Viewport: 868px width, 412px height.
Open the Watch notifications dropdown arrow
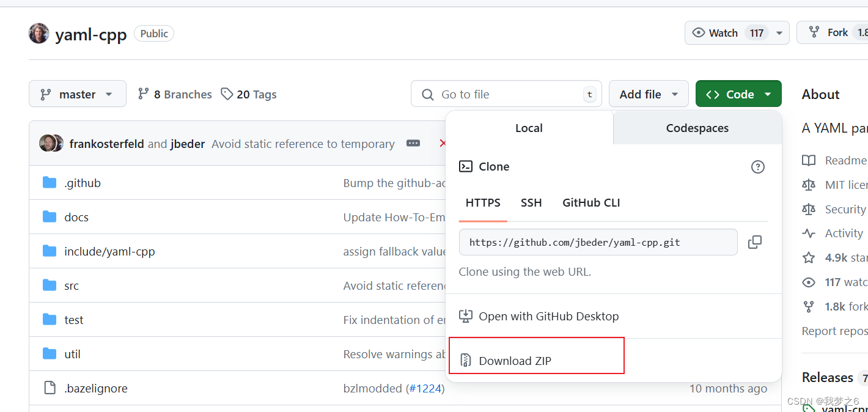[778, 32]
